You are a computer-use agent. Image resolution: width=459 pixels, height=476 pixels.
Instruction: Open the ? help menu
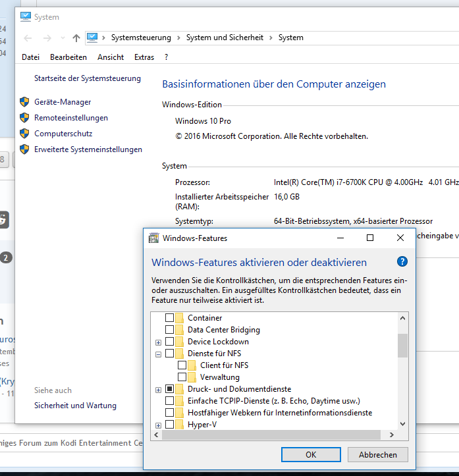(x=166, y=57)
